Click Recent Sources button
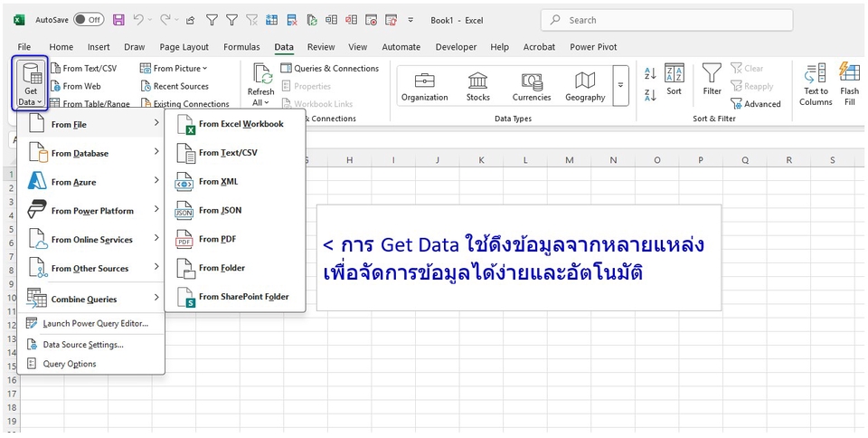Viewport: 868px width, 438px height. click(x=175, y=86)
